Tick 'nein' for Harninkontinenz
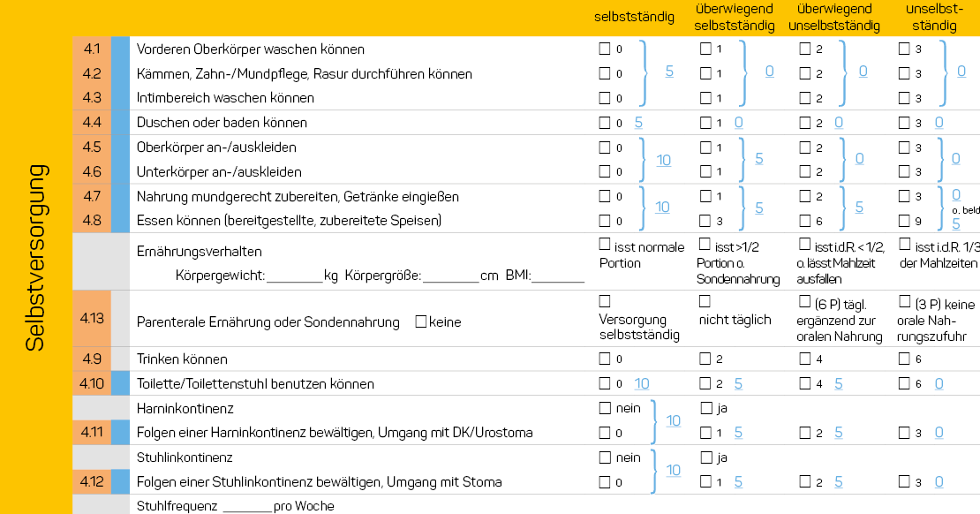980x514 pixels. point(605,408)
